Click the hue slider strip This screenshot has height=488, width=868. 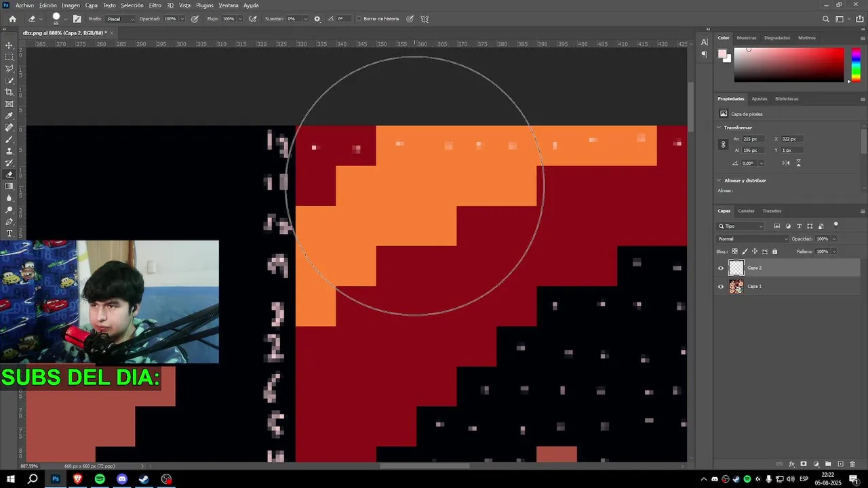click(856, 64)
